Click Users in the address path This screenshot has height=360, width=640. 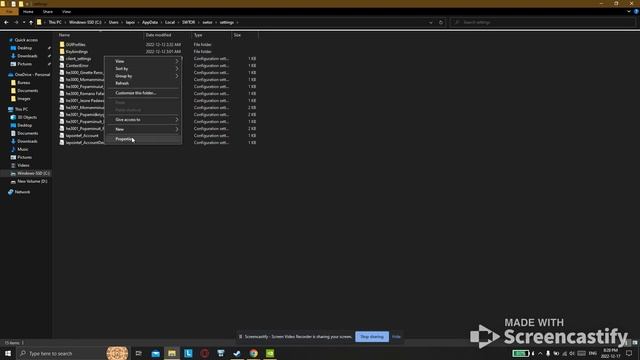tap(113, 22)
